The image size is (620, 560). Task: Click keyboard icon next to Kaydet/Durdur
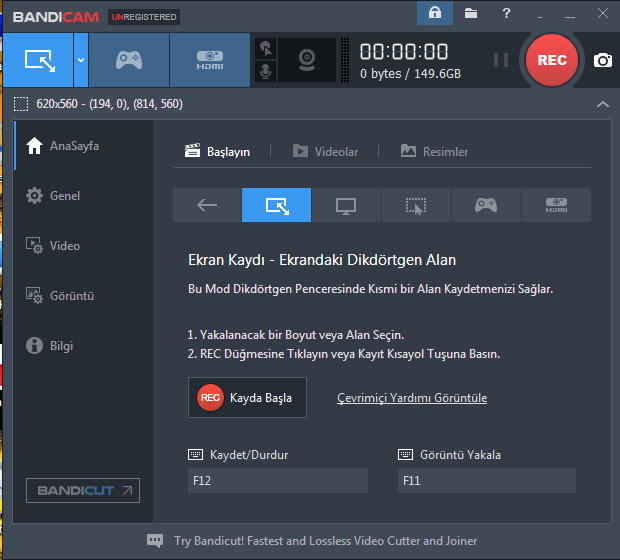(195, 455)
